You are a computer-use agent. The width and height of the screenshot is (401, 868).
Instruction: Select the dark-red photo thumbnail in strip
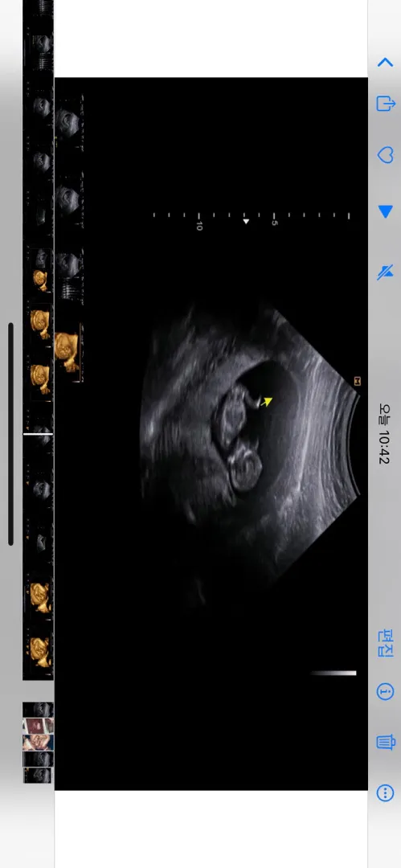[39, 726]
